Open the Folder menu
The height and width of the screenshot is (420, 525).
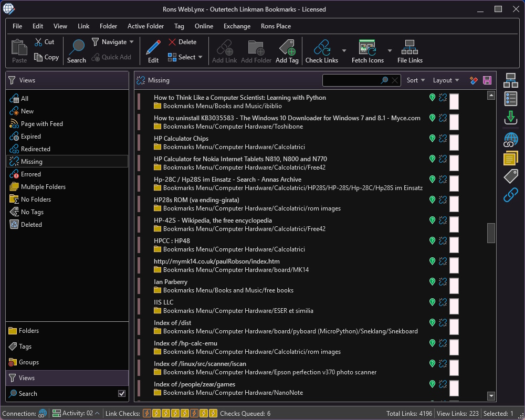pos(109,26)
